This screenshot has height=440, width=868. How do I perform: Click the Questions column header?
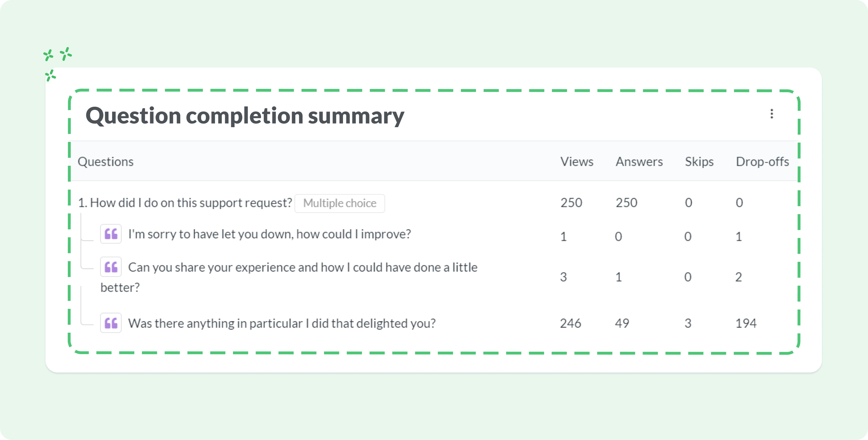tap(105, 161)
